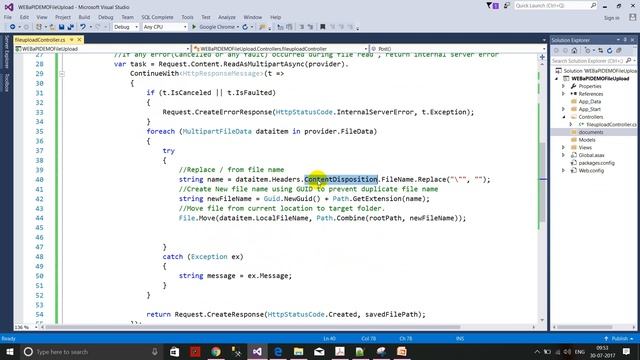Screen dimensions: 640x360
Task: Click the Show All Files icon in Solution Explorer
Action: pyautogui.click(x=619, y=51)
